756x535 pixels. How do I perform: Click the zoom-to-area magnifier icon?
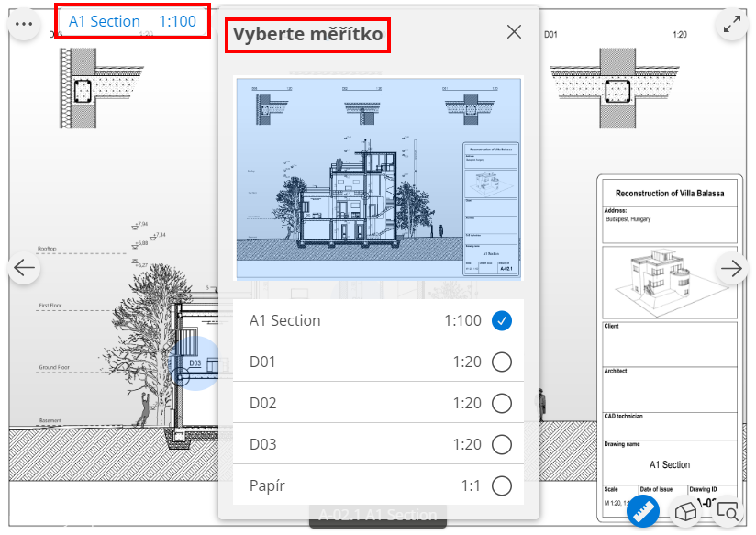click(727, 511)
